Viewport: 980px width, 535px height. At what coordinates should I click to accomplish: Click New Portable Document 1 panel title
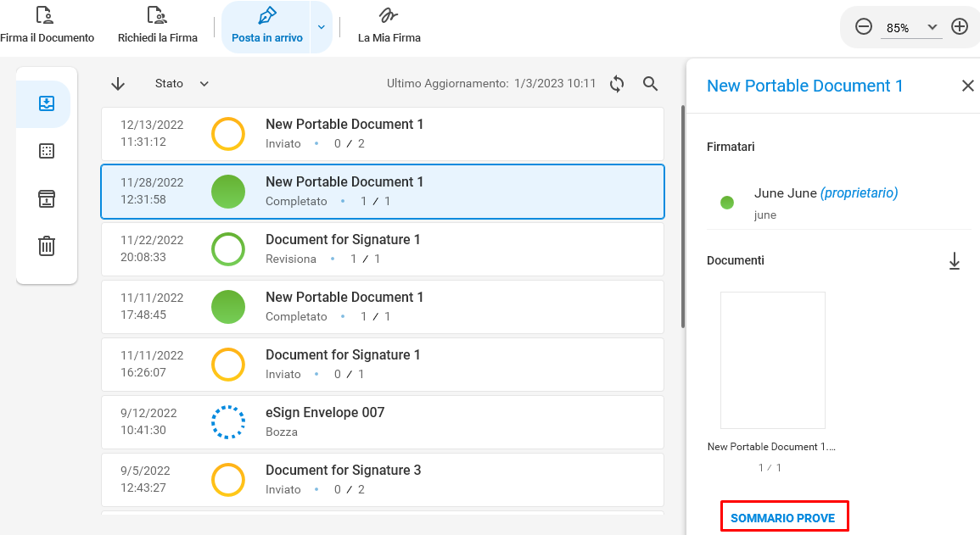804,86
